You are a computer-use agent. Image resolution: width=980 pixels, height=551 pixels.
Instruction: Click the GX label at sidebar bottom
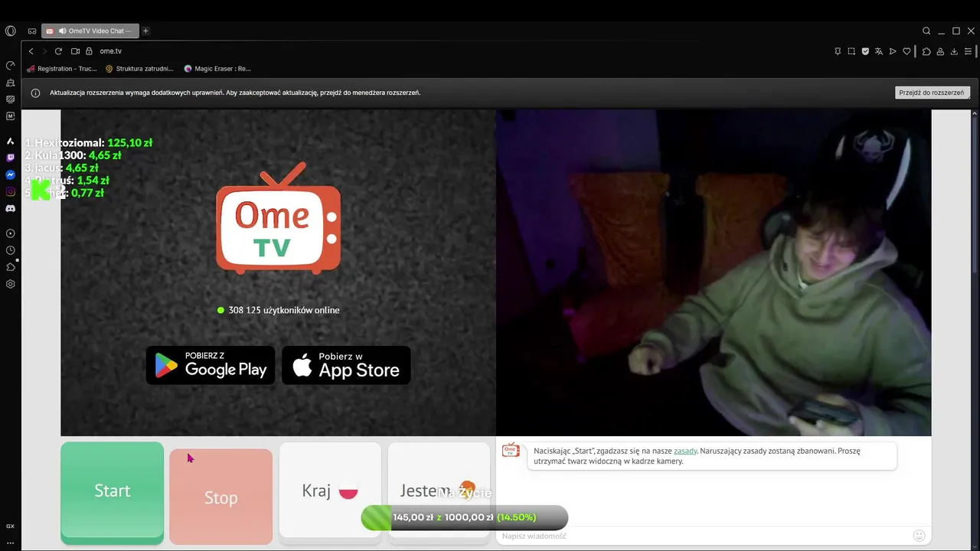[x=11, y=527]
